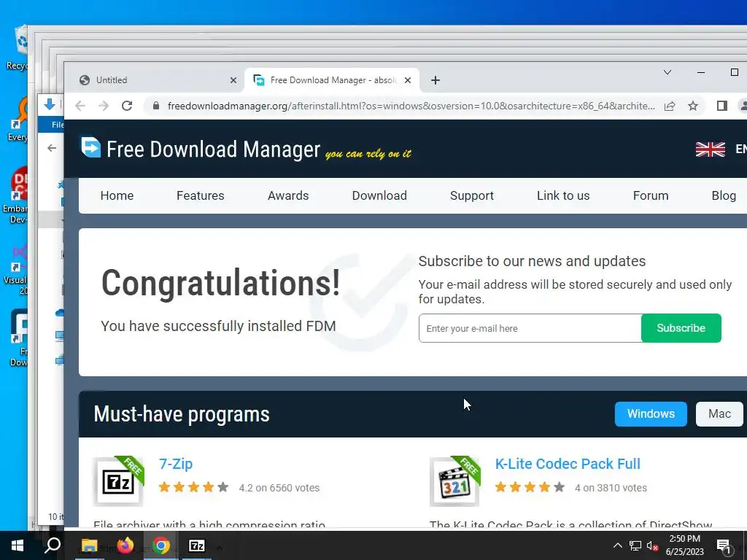The height and width of the screenshot is (560, 747).
Task: Click the K-Lite Codec Pack icon
Action: tap(455, 481)
